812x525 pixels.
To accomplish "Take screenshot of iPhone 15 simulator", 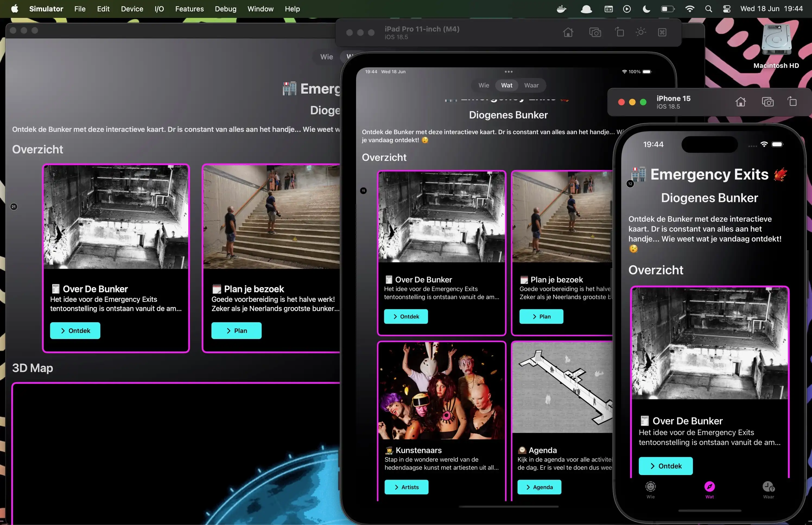I will click(767, 102).
